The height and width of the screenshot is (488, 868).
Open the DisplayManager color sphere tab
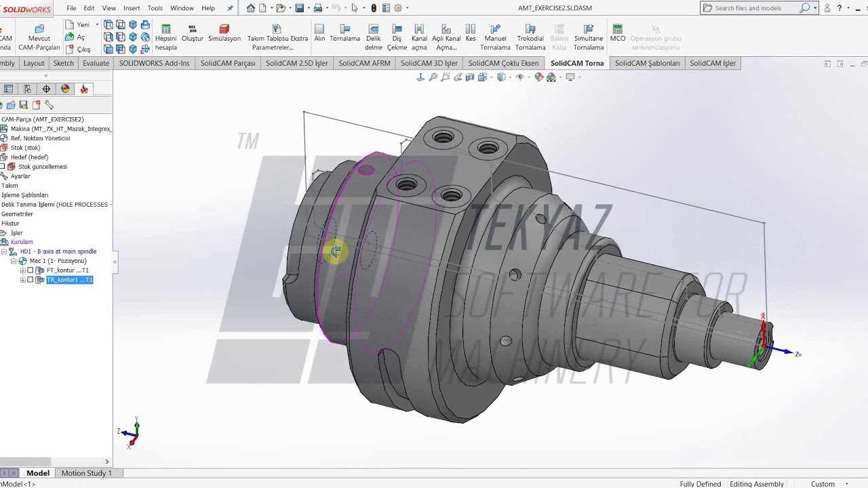pyautogui.click(x=65, y=89)
